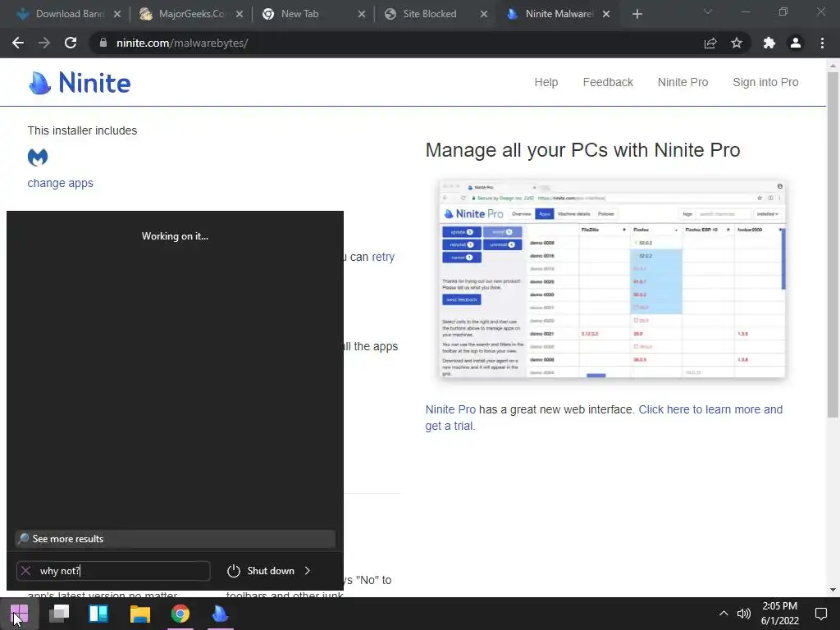Reload the Ninite page
The height and width of the screenshot is (630, 840).
[71, 43]
